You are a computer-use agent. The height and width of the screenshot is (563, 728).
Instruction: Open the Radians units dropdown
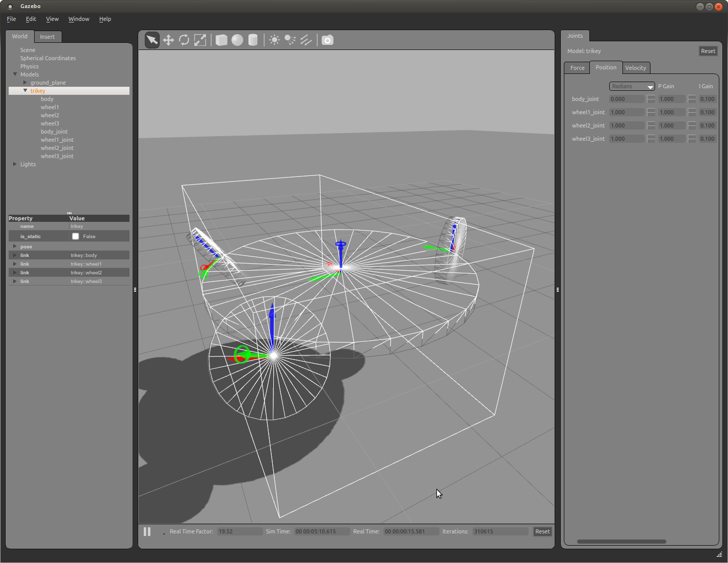click(x=632, y=86)
